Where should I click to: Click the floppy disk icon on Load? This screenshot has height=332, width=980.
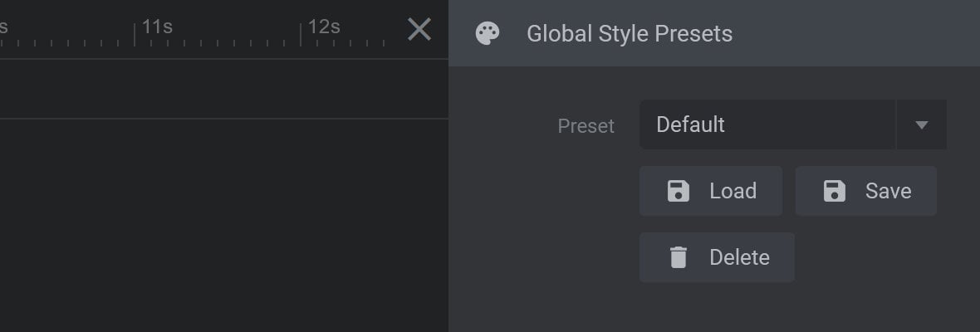pyautogui.click(x=679, y=191)
